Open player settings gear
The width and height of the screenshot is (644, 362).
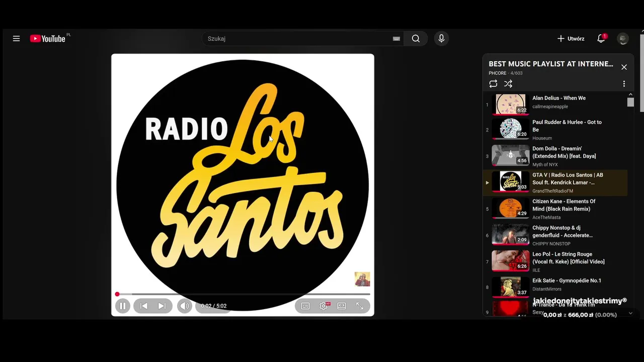[324, 306]
